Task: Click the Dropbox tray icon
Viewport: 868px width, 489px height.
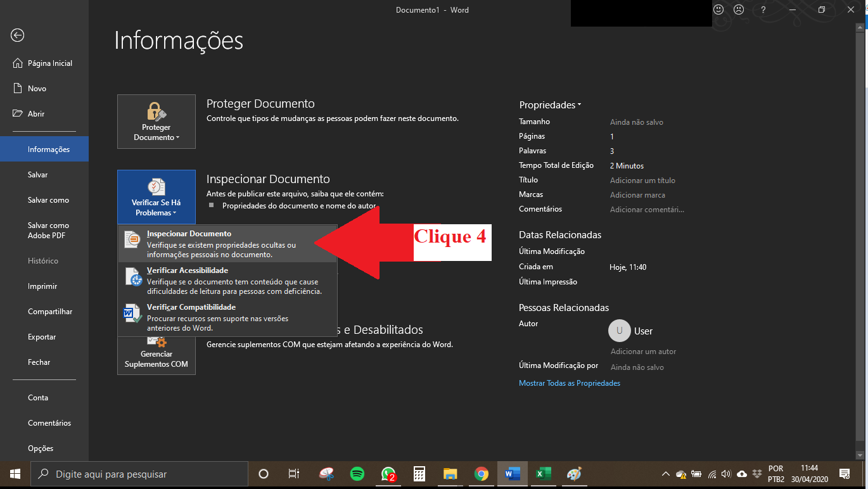Action: click(x=756, y=474)
